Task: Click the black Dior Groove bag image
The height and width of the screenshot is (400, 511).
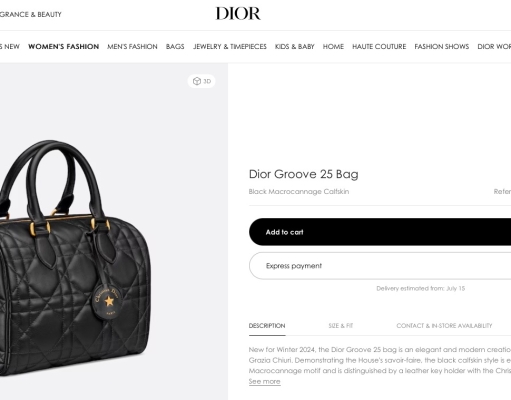Action: (75, 258)
